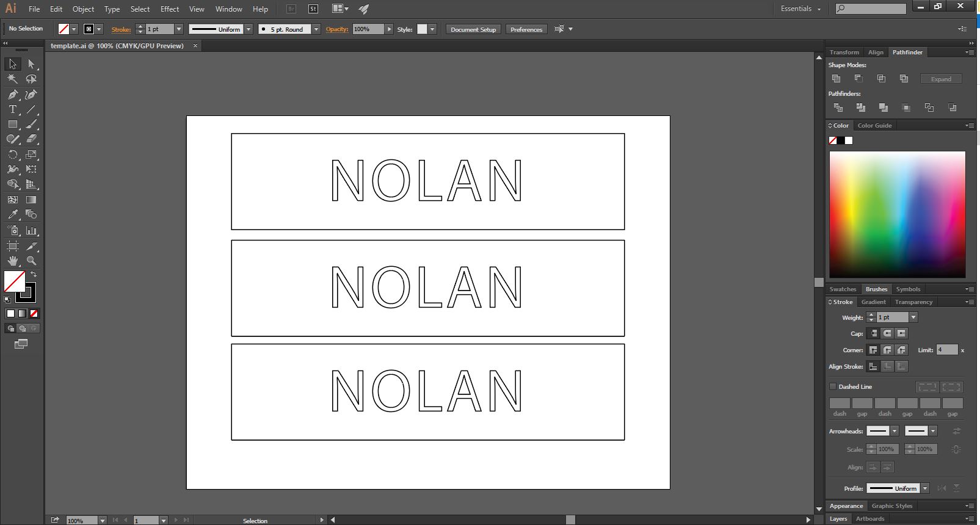The width and height of the screenshot is (980, 525).
Task: Click the Fill swatch in the toolbox
Action: [15, 281]
